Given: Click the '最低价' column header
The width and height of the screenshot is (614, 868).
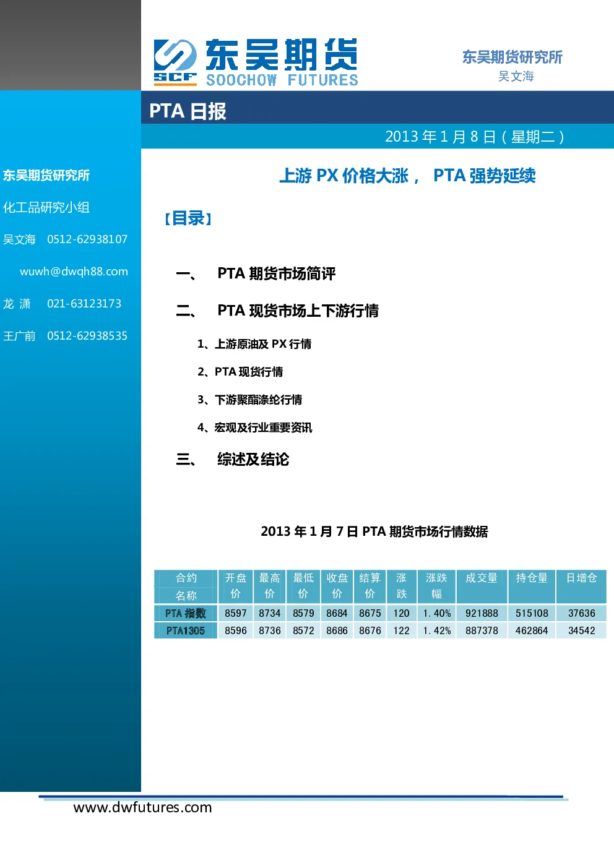Looking at the screenshot, I should 303,587.
